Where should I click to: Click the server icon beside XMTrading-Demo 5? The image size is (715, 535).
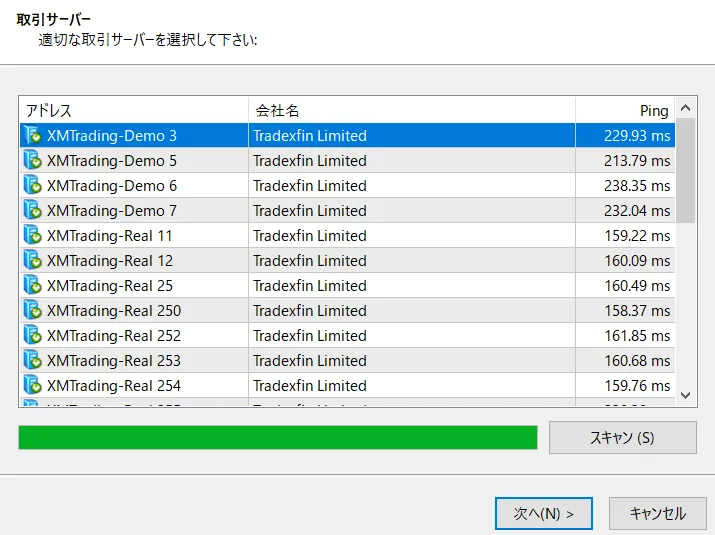32,160
